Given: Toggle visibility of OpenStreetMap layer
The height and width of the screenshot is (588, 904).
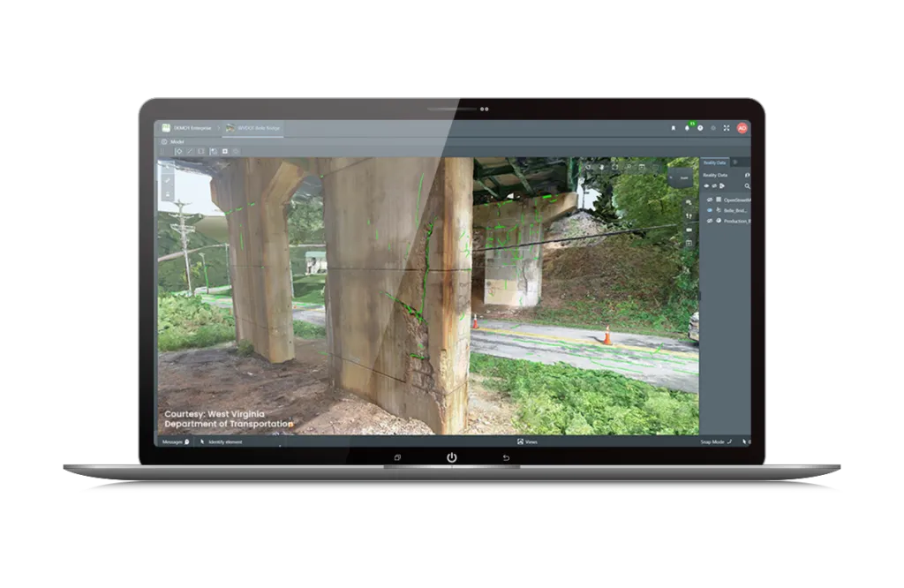Looking at the screenshot, I should pyautogui.click(x=708, y=200).
